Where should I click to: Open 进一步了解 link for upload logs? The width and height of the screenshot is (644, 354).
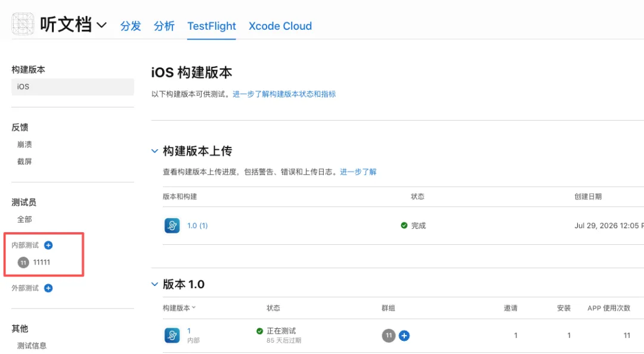pos(358,172)
